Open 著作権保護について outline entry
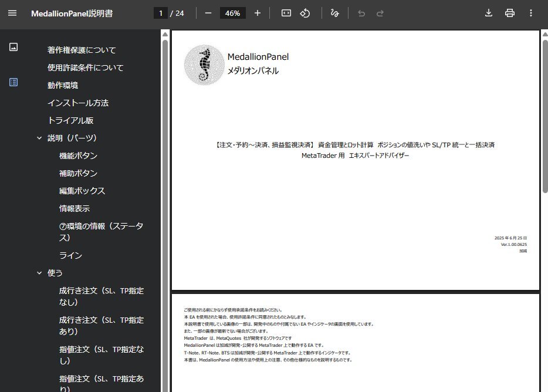 point(82,50)
